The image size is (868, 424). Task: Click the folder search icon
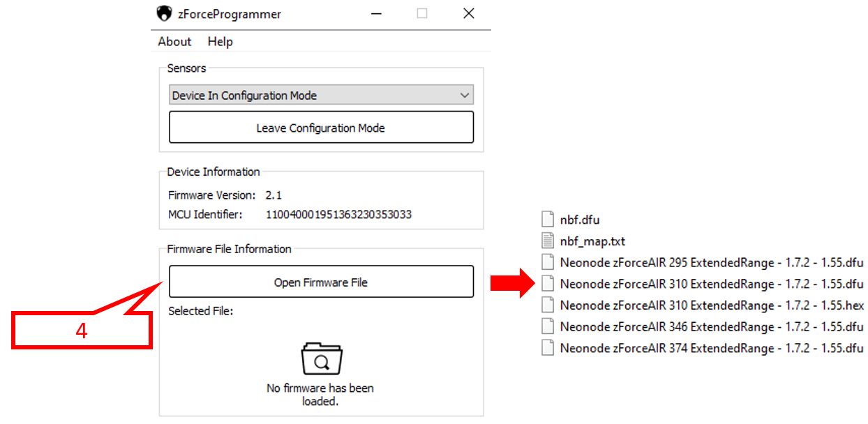tap(321, 361)
